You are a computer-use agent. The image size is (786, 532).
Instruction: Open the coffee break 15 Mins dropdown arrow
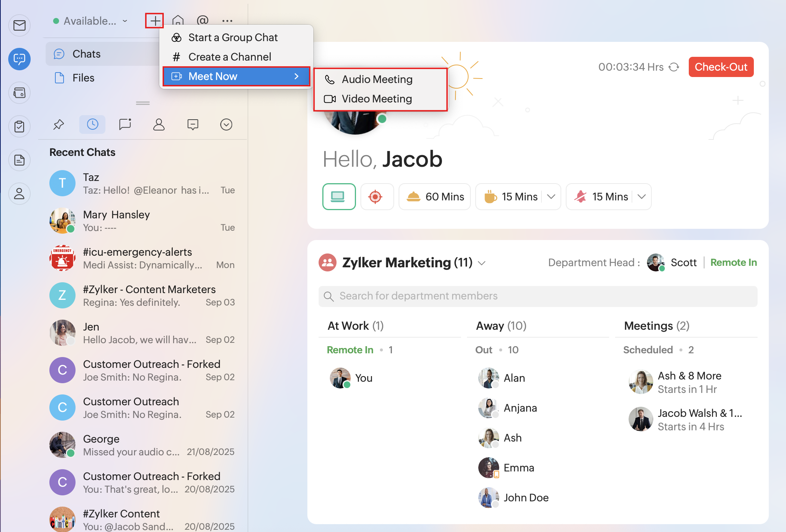[x=551, y=197]
